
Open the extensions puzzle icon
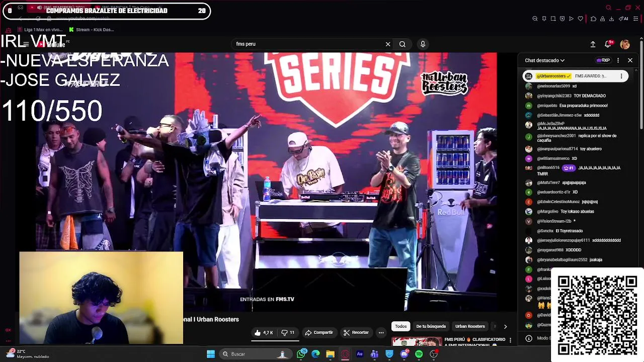point(593,19)
